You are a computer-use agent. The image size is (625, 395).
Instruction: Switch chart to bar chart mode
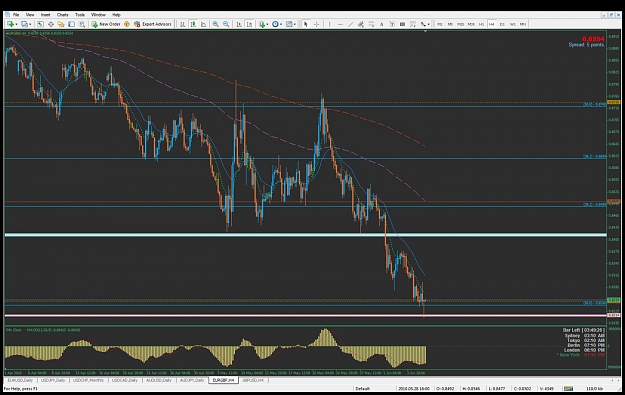tap(183, 24)
